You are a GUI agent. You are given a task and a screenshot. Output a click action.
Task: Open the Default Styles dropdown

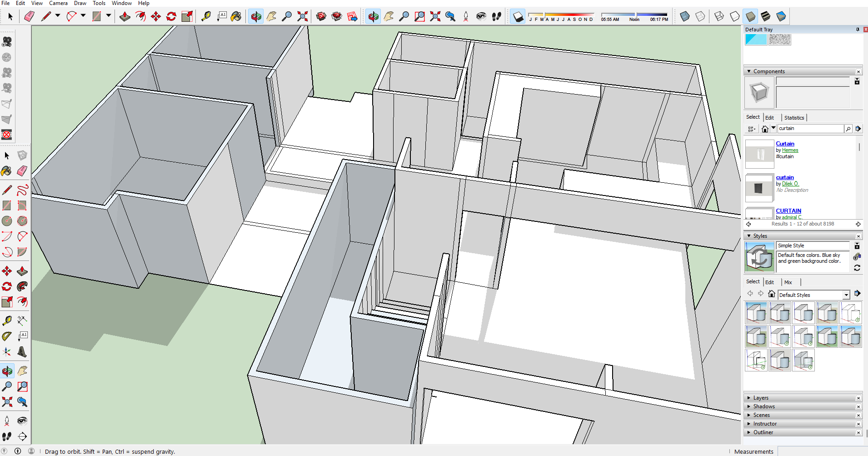846,295
